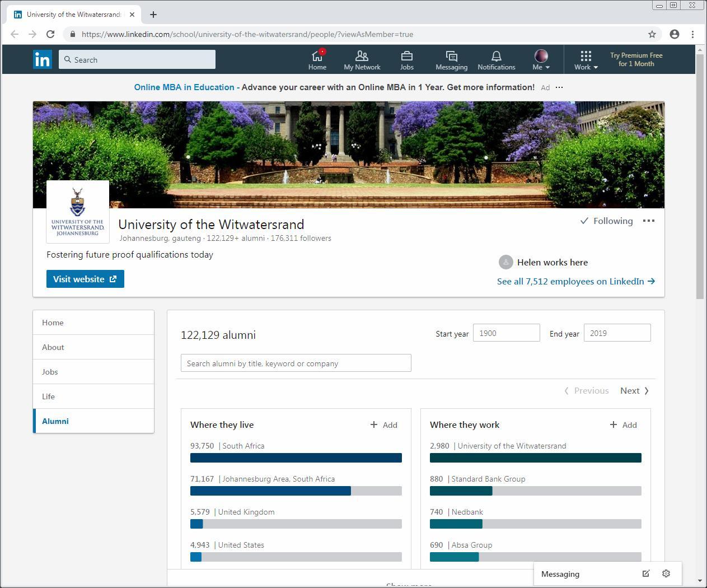Screen dimensions: 707x588
Task: Open the Jobs tab in sidebar
Action: click(x=93, y=372)
